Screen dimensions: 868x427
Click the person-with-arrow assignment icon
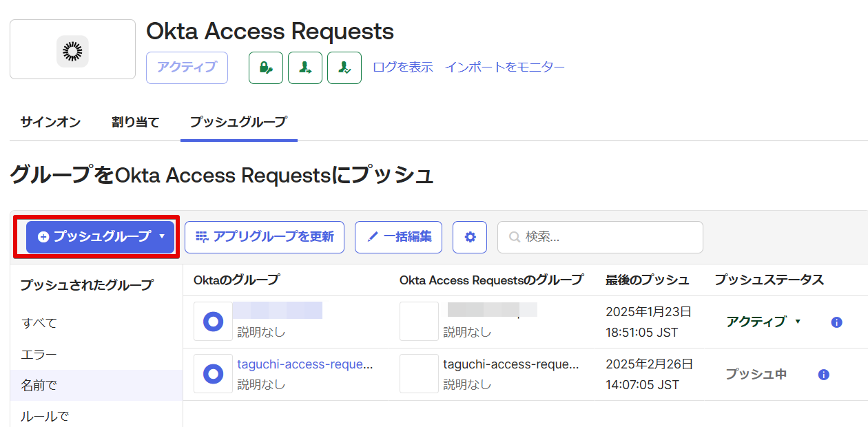[305, 67]
